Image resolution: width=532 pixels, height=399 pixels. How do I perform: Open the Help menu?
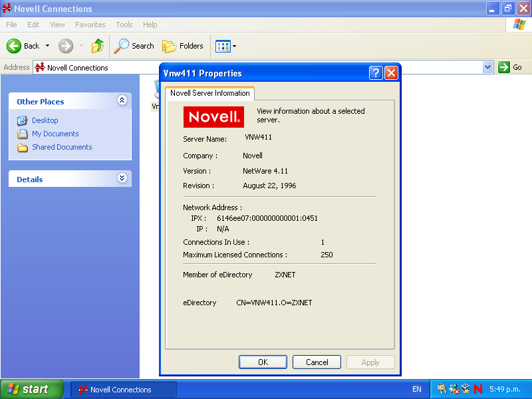pos(150,25)
